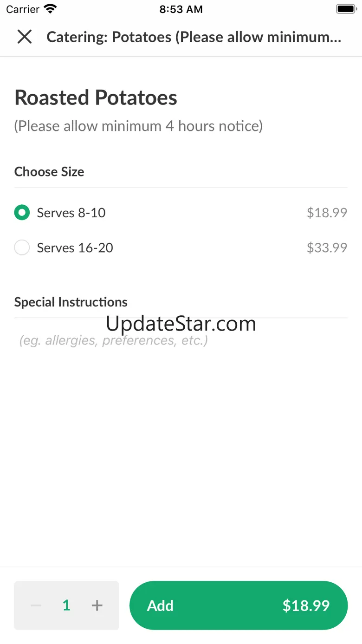This screenshot has height=644, width=362.
Task: Increase quantity with the plus icon
Action: (97, 605)
